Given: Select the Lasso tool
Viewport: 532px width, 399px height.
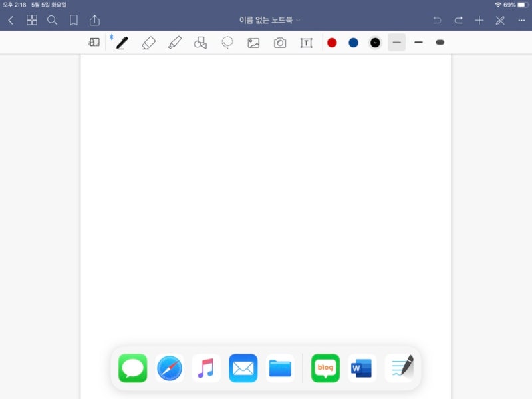Looking at the screenshot, I should tap(227, 43).
